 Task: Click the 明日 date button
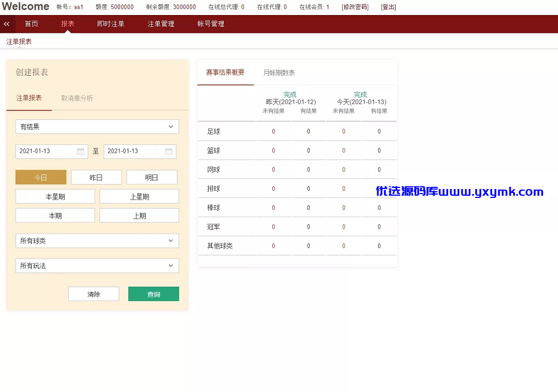pyautogui.click(x=152, y=177)
